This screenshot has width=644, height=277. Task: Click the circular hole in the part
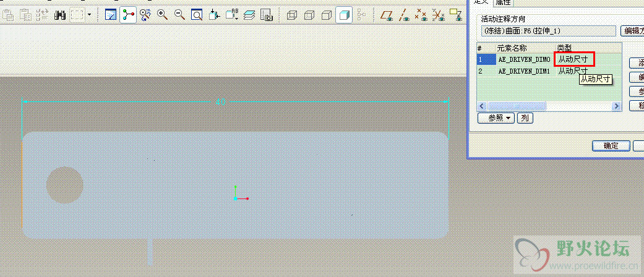coord(64,185)
